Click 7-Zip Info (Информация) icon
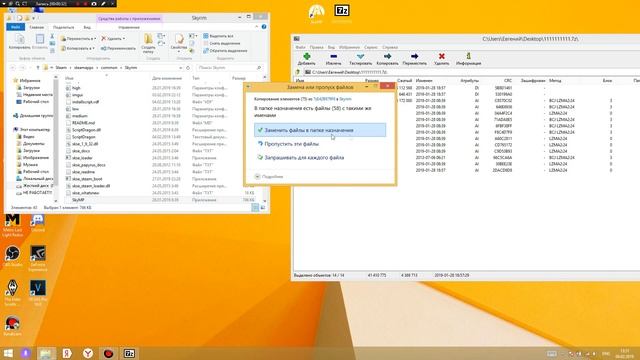This screenshot has width=640, height=360. pyautogui.click(x=469, y=56)
